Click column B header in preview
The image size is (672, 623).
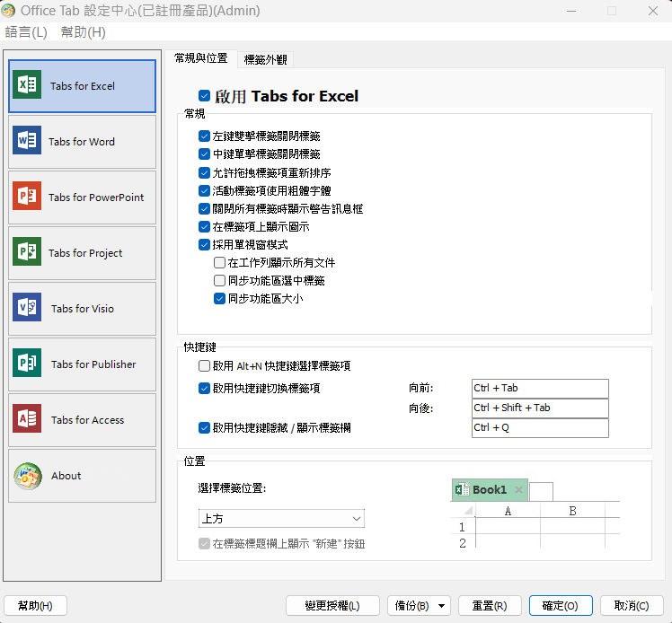572,511
